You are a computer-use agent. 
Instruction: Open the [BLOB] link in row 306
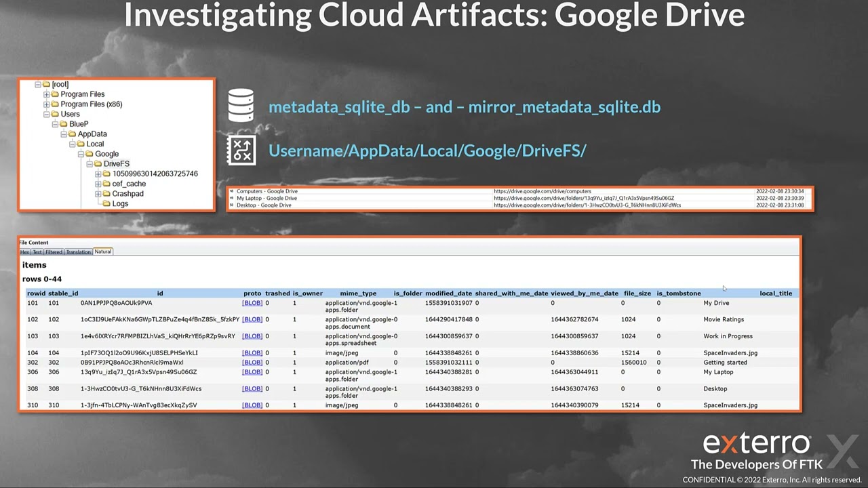pyautogui.click(x=252, y=372)
